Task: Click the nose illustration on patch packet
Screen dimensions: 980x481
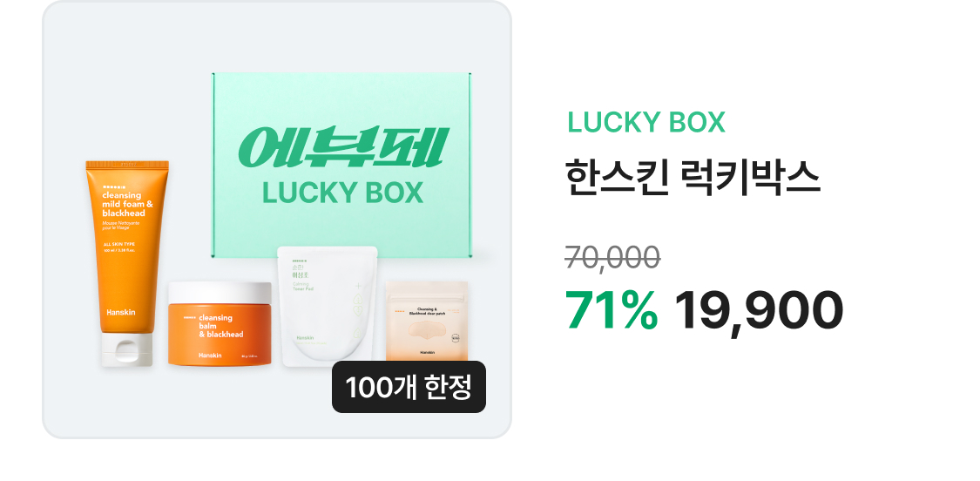Action: (x=427, y=329)
